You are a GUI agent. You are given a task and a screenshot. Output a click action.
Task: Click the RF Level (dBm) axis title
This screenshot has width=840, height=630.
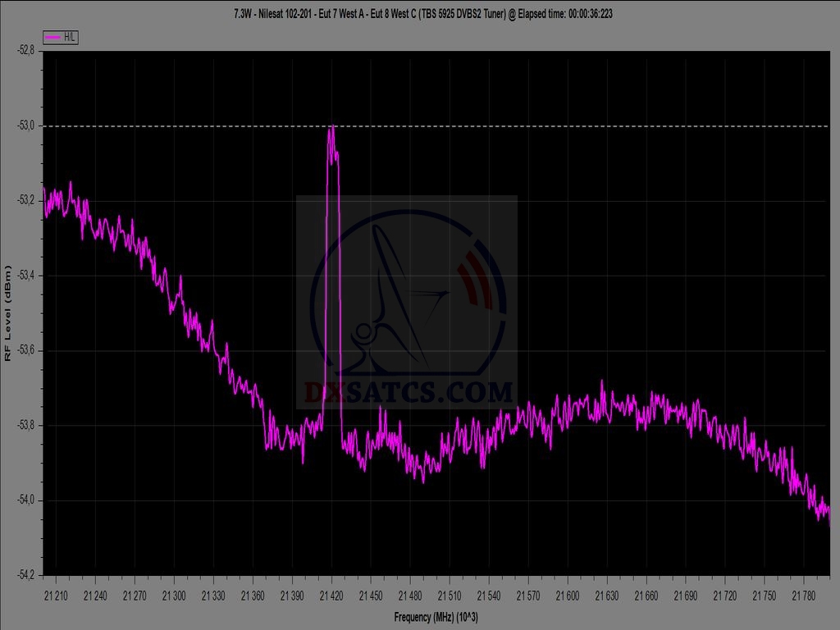[x=7, y=313]
